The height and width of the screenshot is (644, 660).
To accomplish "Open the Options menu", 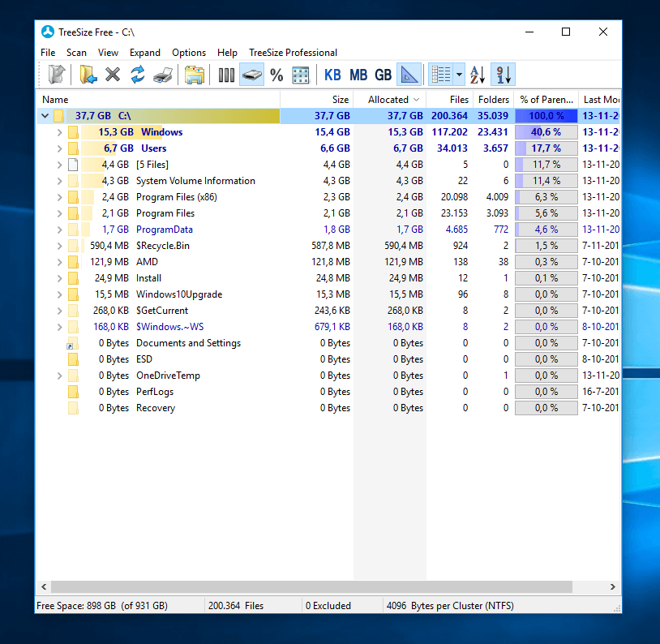I will coord(189,53).
